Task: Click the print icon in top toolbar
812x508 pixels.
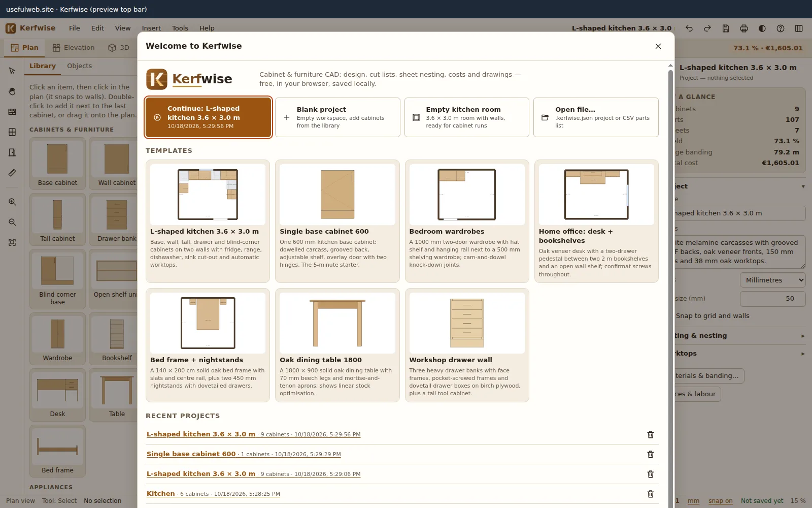Action: tap(744, 28)
